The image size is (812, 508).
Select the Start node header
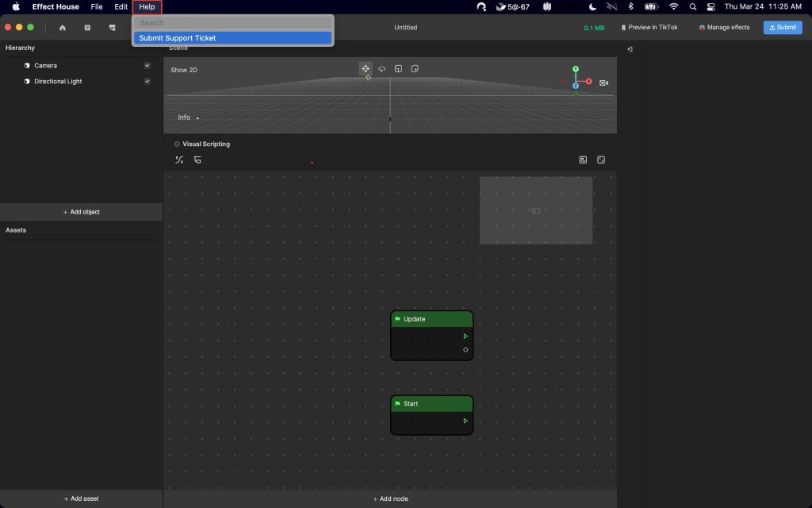432,404
